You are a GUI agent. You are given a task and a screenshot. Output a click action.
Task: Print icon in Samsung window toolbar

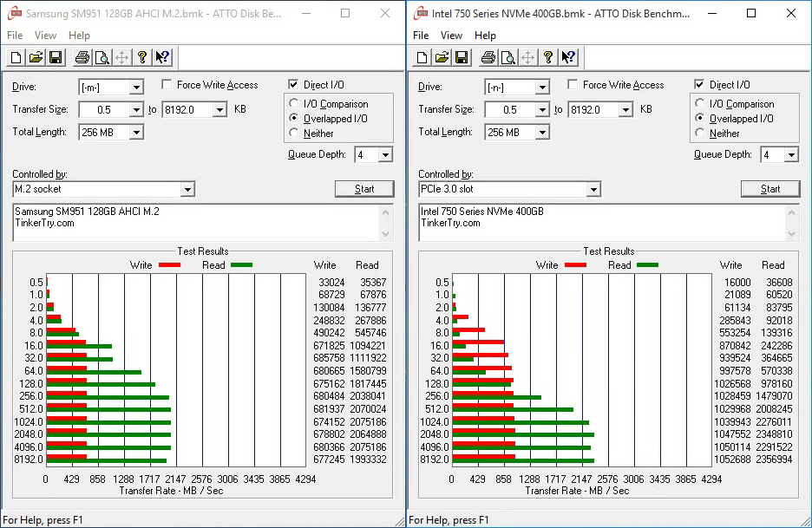(82, 57)
